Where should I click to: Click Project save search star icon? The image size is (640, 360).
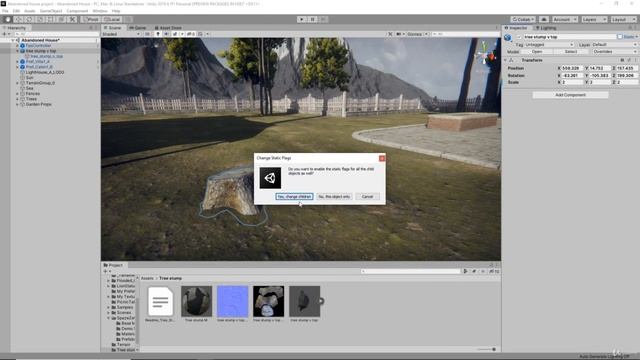point(482,271)
